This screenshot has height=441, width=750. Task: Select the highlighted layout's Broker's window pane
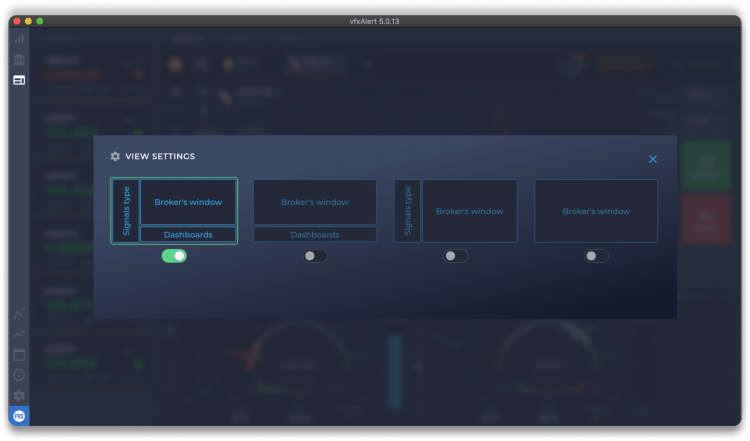pos(188,202)
